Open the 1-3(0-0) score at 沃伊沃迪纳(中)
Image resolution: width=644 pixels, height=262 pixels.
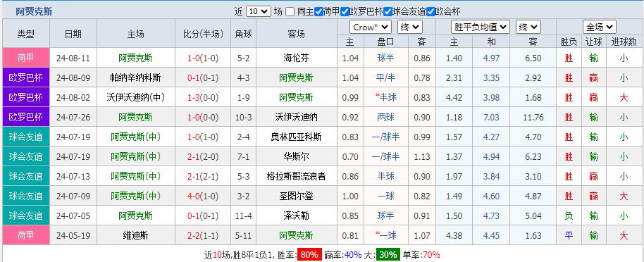[203, 97]
